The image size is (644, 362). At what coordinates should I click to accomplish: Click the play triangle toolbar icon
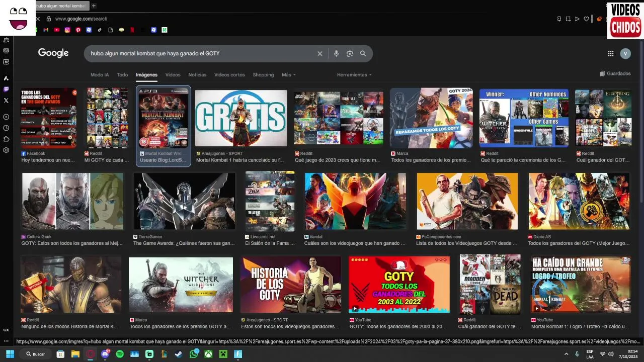tap(577, 19)
